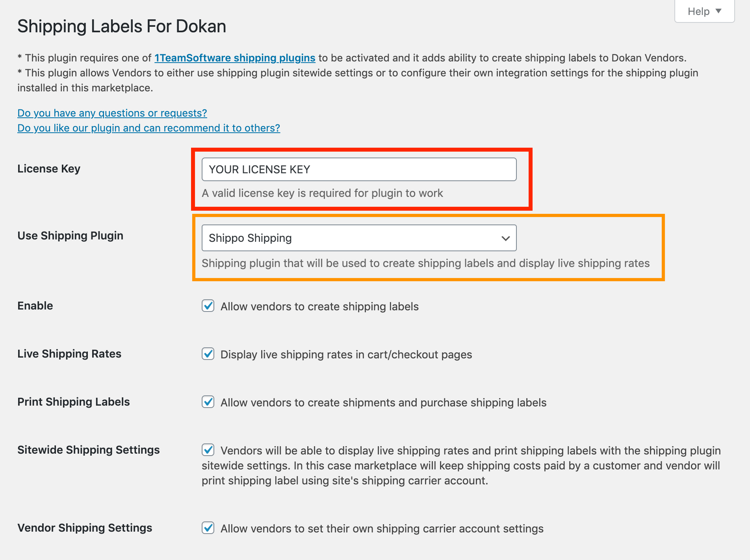
Task: Open the questions or requests link
Action: point(112,113)
